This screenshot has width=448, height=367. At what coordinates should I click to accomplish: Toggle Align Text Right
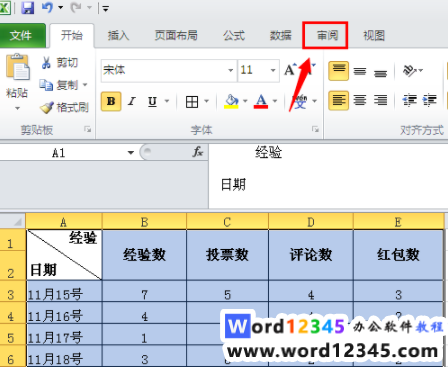tap(381, 100)
